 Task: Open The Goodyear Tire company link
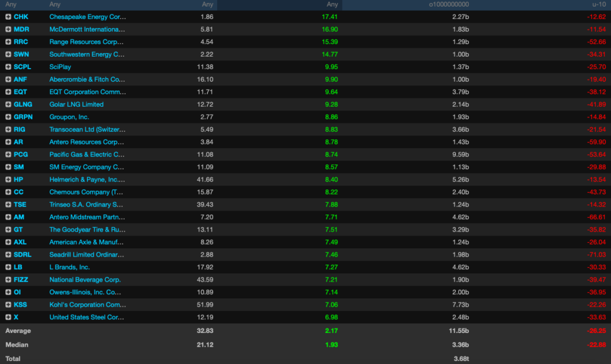pyautogui.click(x=87, y=230)
